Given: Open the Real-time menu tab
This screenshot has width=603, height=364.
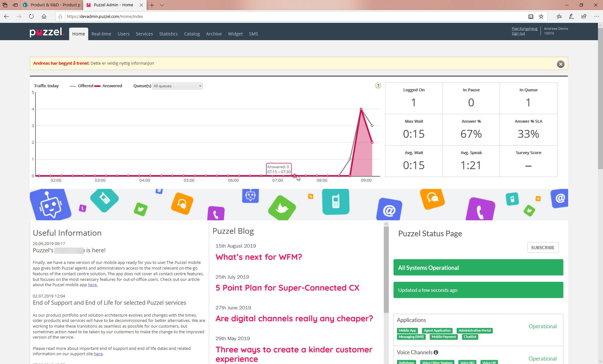Looking at the screenshot, I should pyautogui.click(x=101, y=34).
